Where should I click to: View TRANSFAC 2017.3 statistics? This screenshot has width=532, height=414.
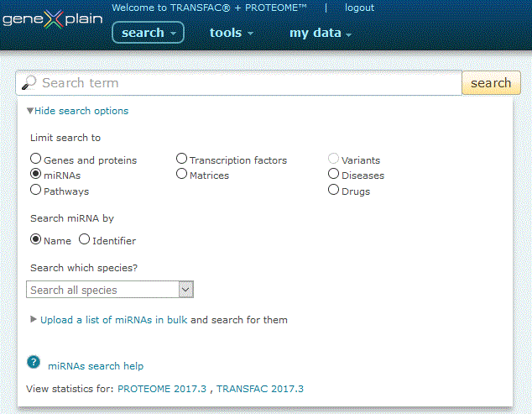click(260, 389)
